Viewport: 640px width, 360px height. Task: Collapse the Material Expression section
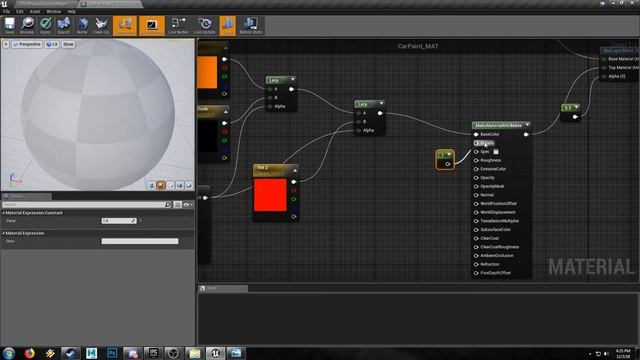point(3,233)
